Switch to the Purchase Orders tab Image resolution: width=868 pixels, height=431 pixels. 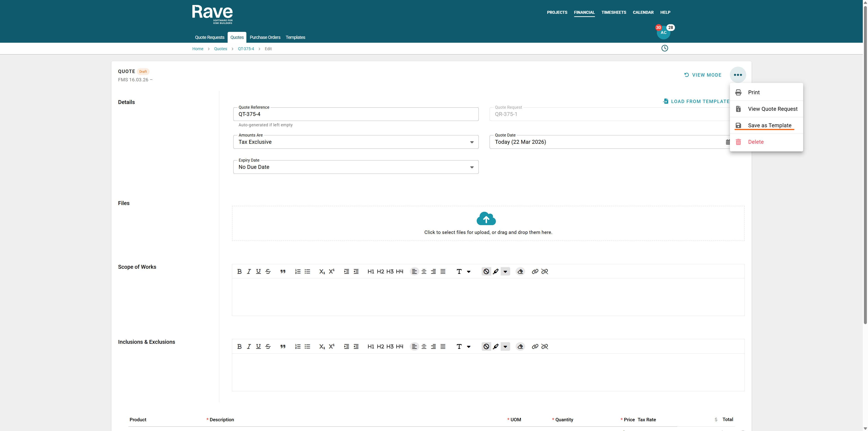coord(265,38)
